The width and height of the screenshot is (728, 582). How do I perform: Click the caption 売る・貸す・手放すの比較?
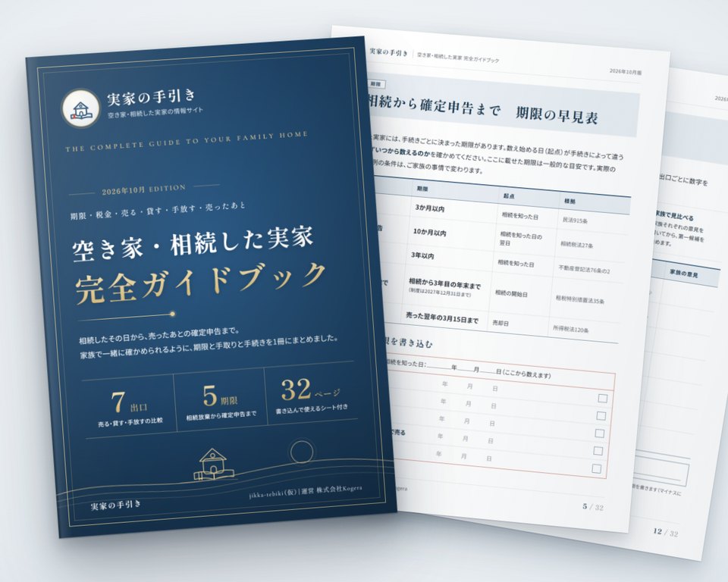[x=130, y=421]
